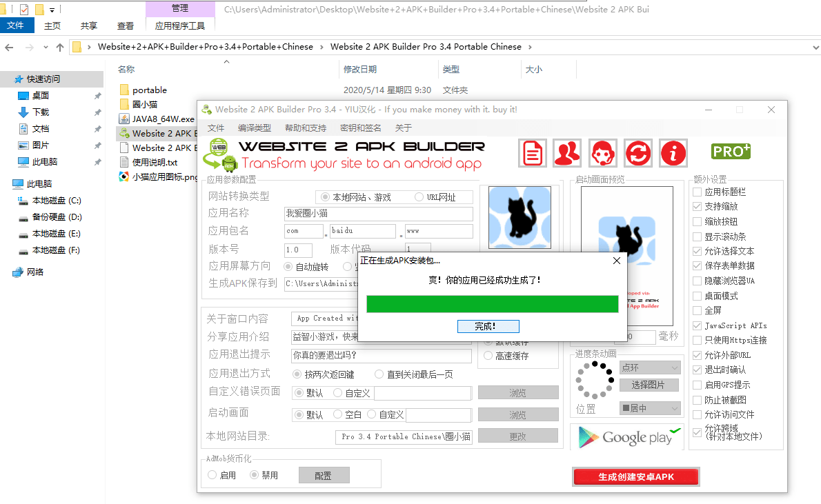Enable 应用标题栏 checkbox
The width and height of the screenshot is (821, 504).
pyautogui.click(x=697, y=192)
